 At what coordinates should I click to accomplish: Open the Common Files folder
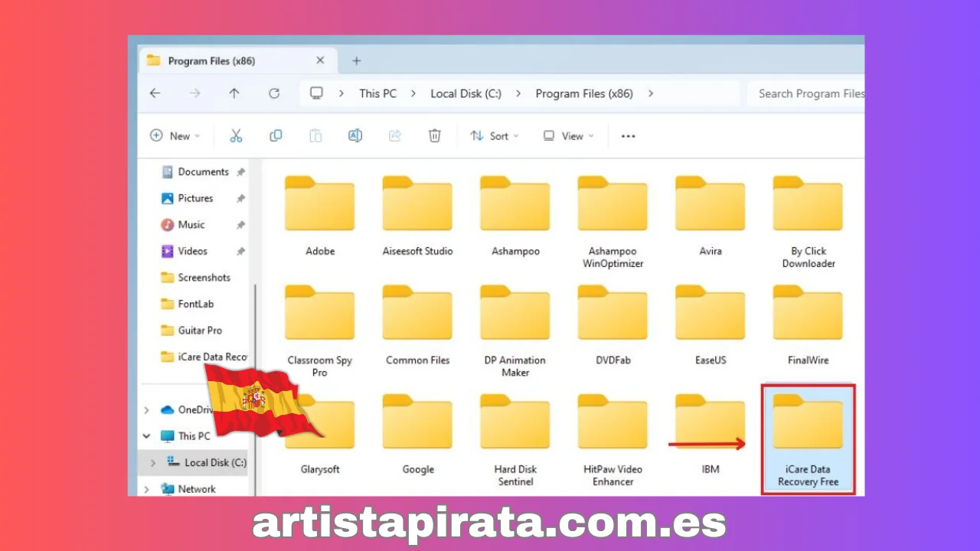tap(418, 325)
